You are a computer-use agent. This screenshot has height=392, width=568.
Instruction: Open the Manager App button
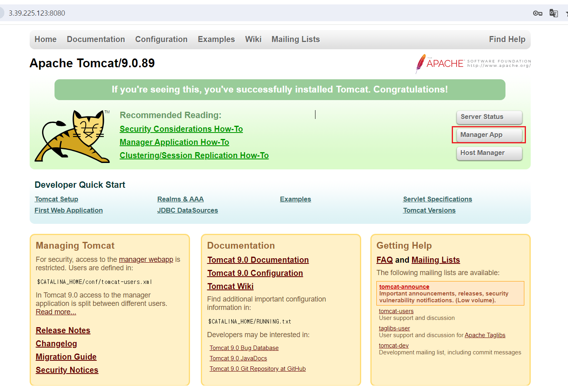[x=489, y=135]
